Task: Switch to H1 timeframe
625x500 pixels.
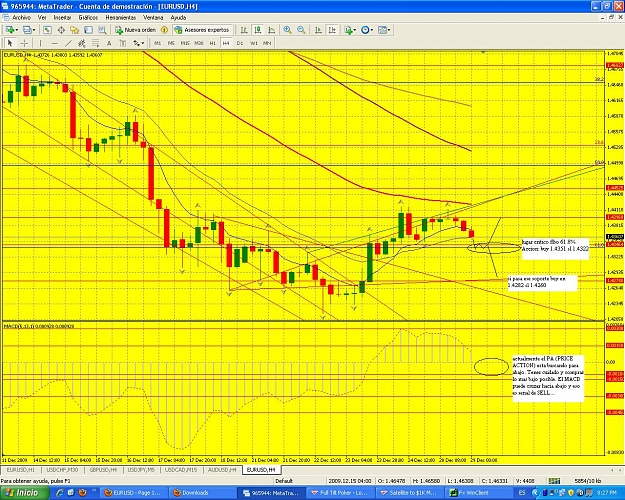Action: click(212, 43)
